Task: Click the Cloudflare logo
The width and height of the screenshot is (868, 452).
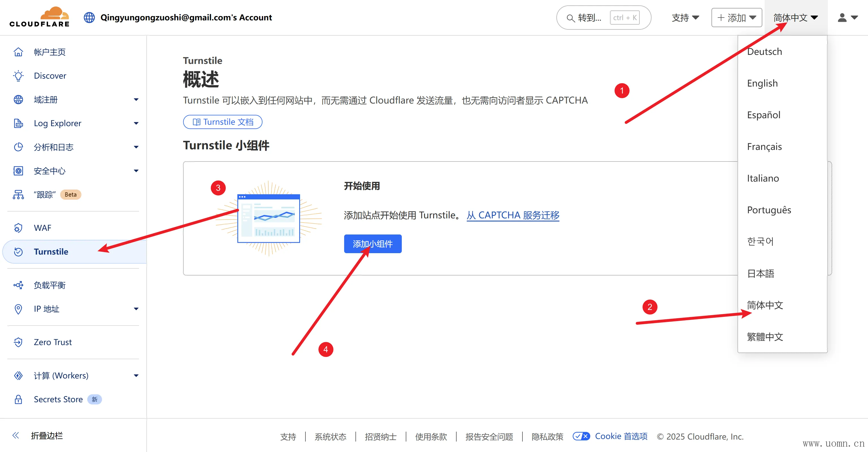Action: pos(40,17)
